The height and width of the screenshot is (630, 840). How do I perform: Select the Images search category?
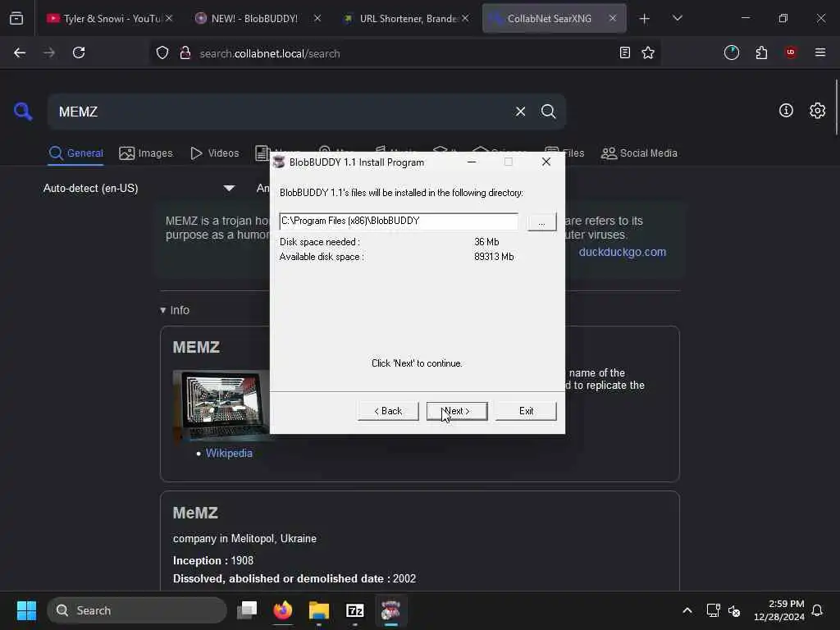pos(146,153)
